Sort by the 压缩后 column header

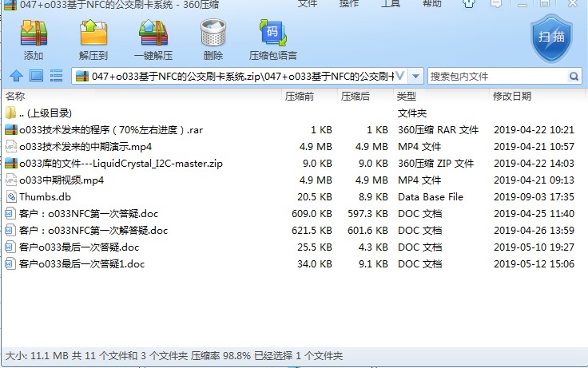pos(356,97)
